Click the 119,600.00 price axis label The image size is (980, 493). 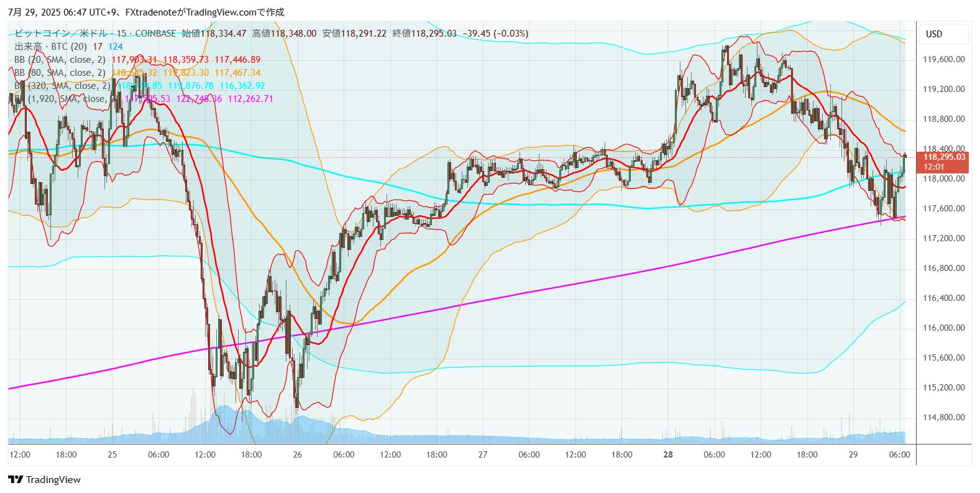[944, 60]
